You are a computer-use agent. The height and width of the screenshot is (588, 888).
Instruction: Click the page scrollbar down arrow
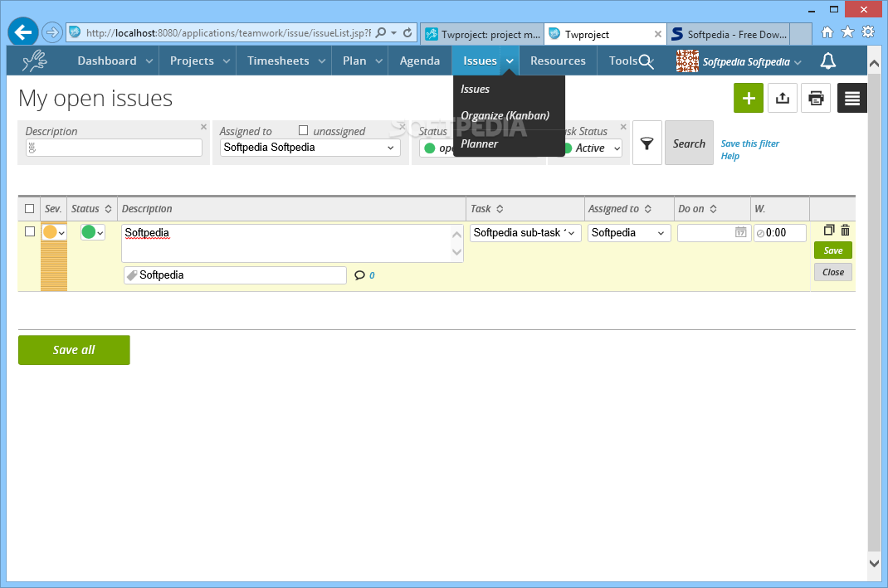[x=874, y=564]
